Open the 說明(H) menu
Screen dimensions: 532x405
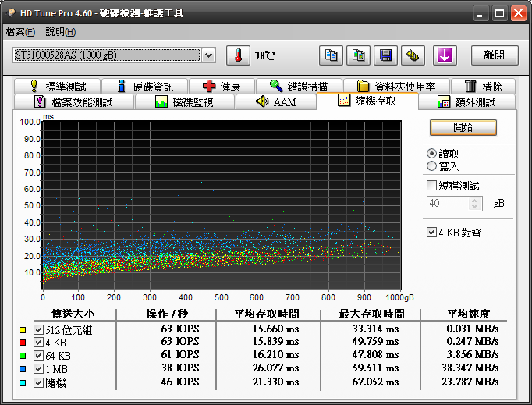[60, 32]
